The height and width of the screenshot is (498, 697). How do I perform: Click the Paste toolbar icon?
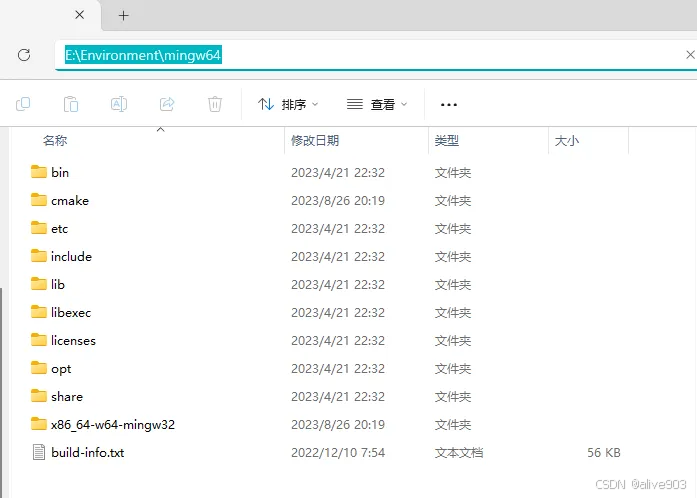[71, 104]
